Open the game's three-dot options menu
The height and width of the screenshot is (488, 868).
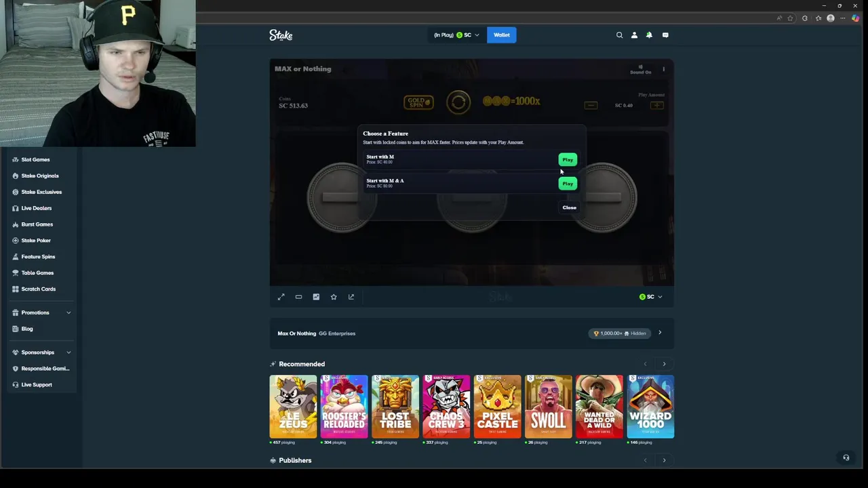pyautogui.click(x=664, y=68)
